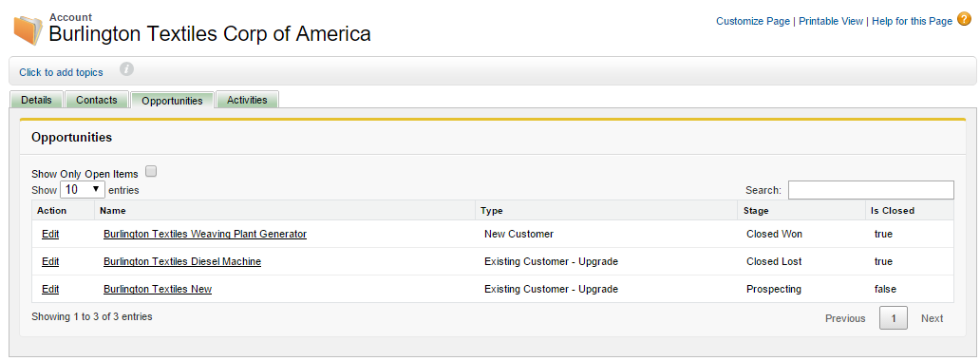Go to the Previous page
The image size is (980, 361).
[x=845, y=318]
